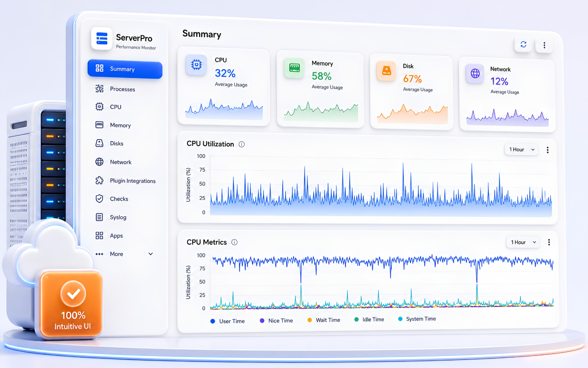
Task: Open the CPU Utilization 1 Hour dropdown
Action: point(521,150)
